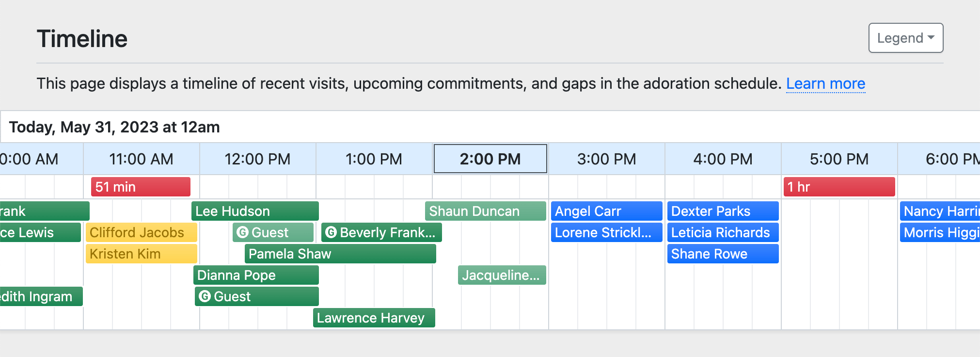The image size is (980, 357).
Task: Open Lawrence Harvey's visit entry
Action: [x=374, y=318]
